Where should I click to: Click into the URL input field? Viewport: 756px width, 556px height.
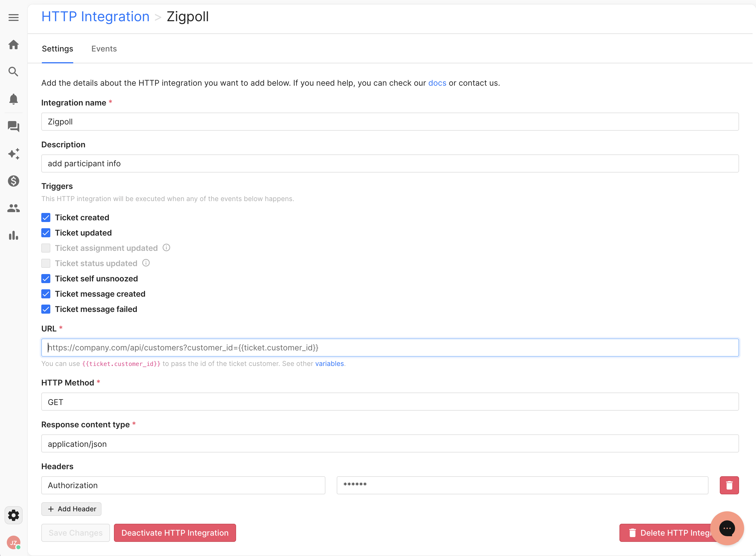coord(390,348)
